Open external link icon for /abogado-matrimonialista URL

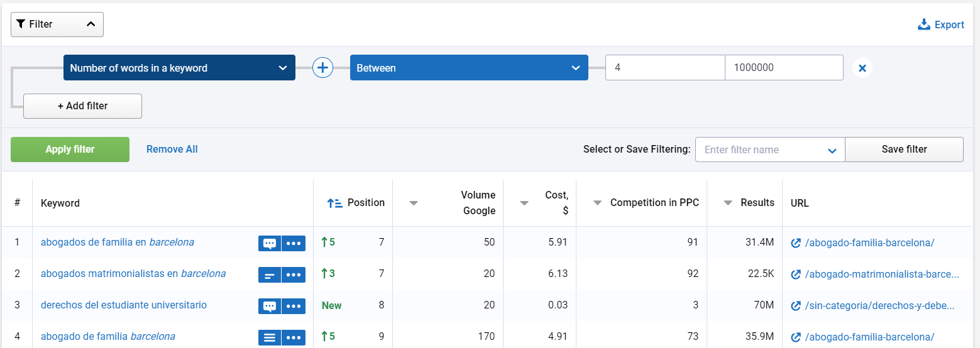795,275
